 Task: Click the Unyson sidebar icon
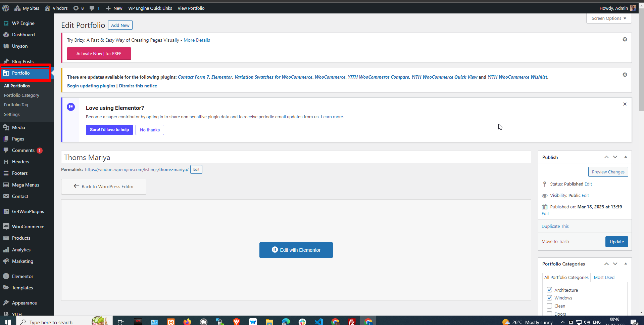pos(6,46)
